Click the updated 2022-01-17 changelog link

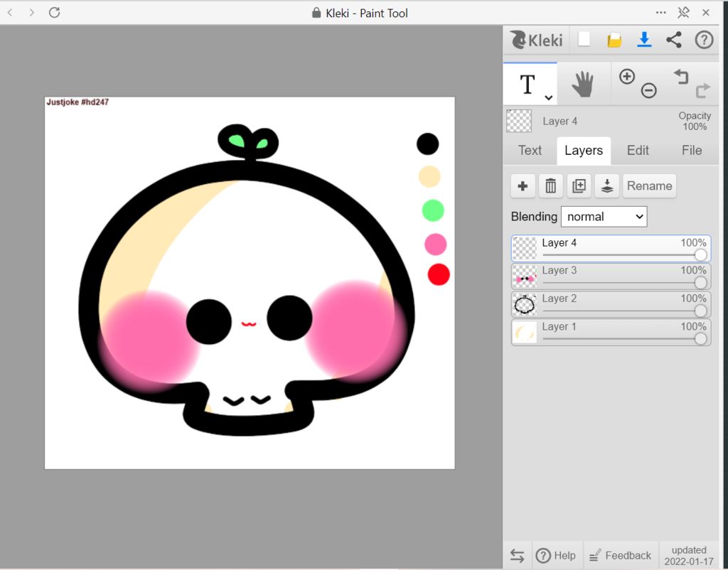(x=689, y=556)
